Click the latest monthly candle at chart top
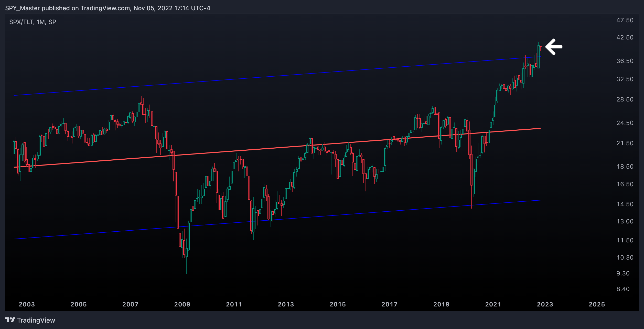This screenshot has height=329, width=644. click(540, 47)
